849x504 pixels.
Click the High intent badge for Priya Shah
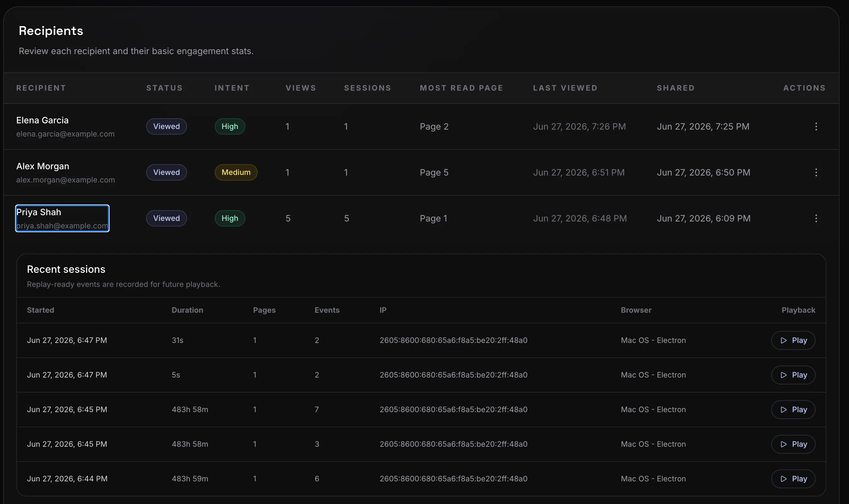pyautogui.click(x=230, y=218)
